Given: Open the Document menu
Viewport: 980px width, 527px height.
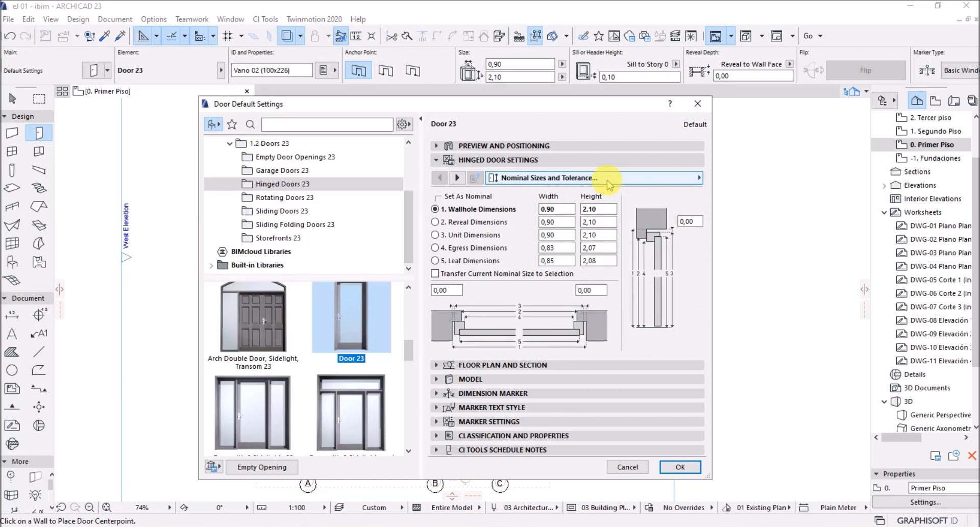Looking at the screenshot, I should pos(115,19).
